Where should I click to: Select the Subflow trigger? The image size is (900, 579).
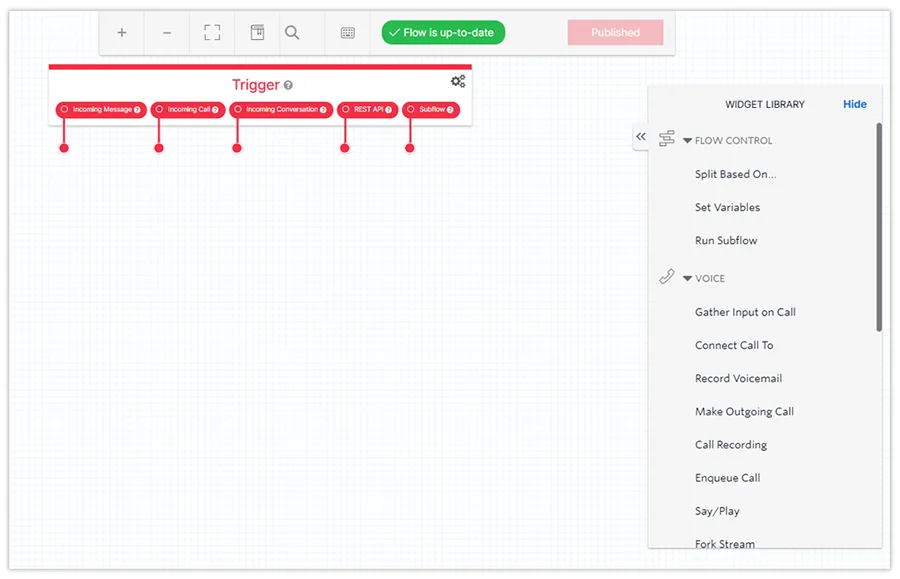coord(431,110)
